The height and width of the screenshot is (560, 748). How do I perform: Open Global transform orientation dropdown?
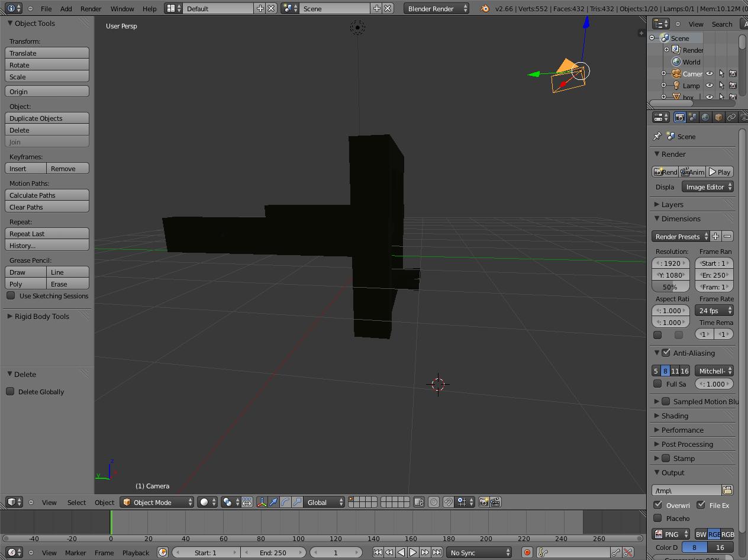pos(324,502)
